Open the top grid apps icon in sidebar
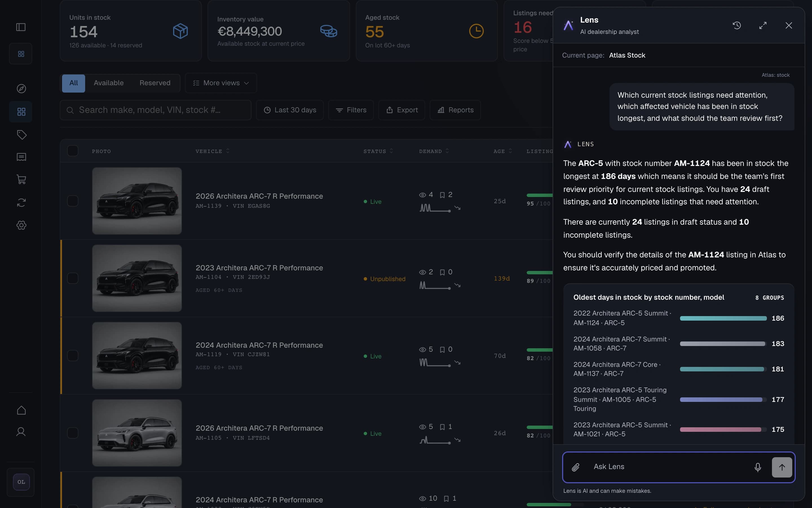The width and height of the screenshot is (812, 508). click(21, 54)
